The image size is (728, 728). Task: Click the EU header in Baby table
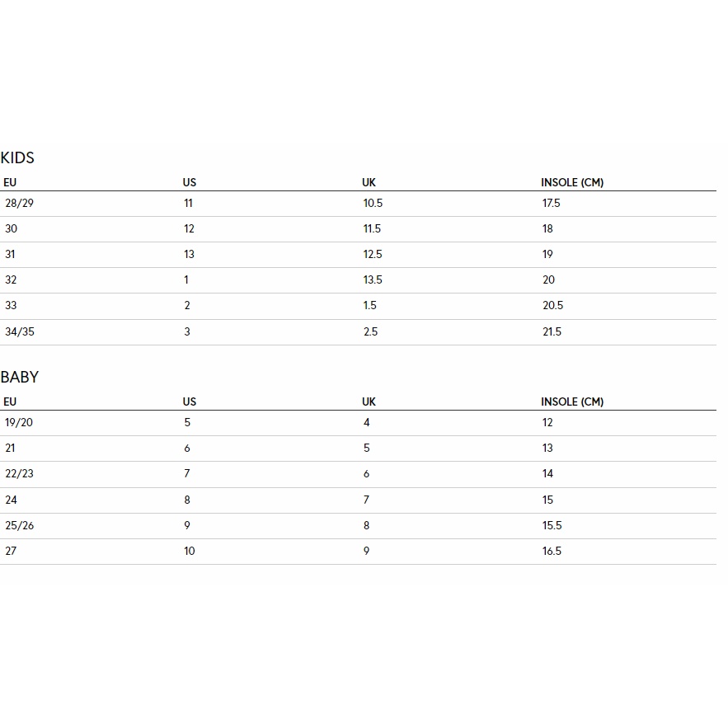click(10, 402)
